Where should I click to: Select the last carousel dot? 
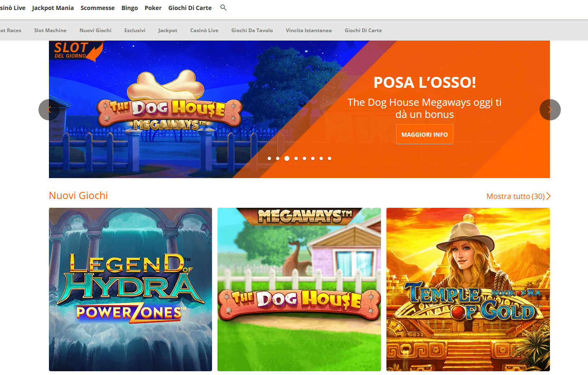pos(330,158)
